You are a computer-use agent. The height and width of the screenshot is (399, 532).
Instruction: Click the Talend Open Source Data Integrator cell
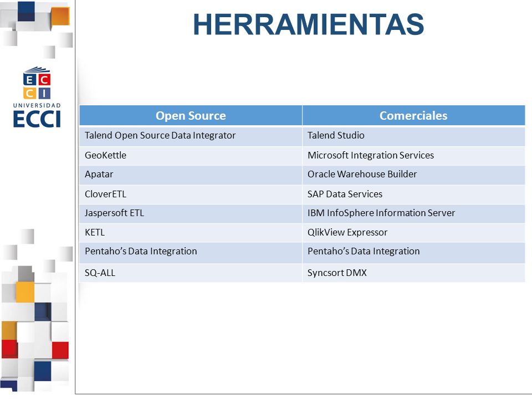191,136
